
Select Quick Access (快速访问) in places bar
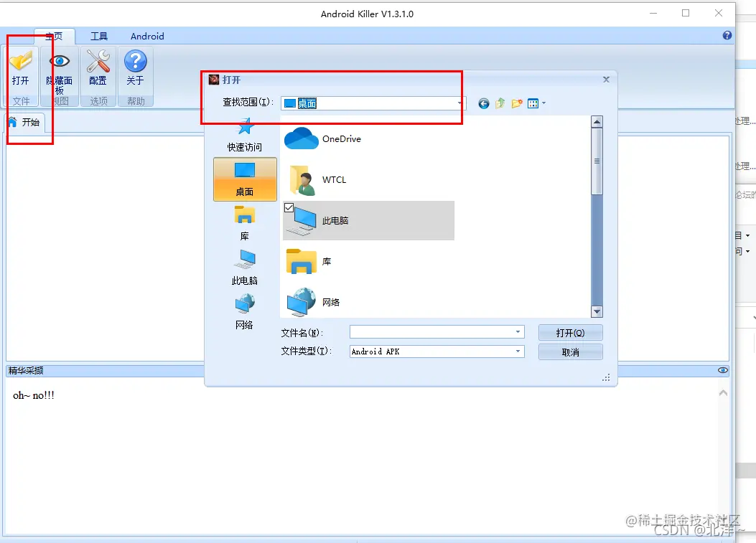click(x=245, y=136)
